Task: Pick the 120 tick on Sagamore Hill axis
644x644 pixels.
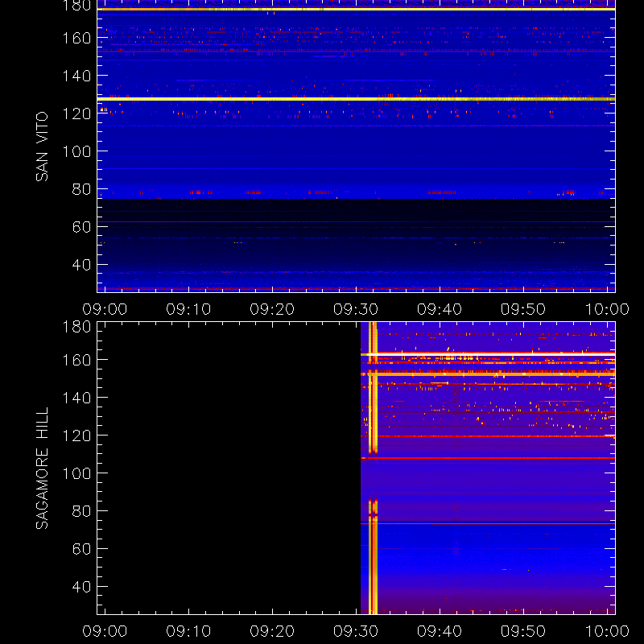Action: (76, 436)
